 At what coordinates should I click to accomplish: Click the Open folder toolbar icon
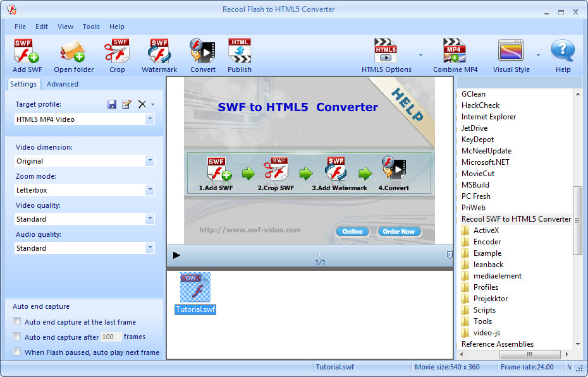click(x=73, y=51)
